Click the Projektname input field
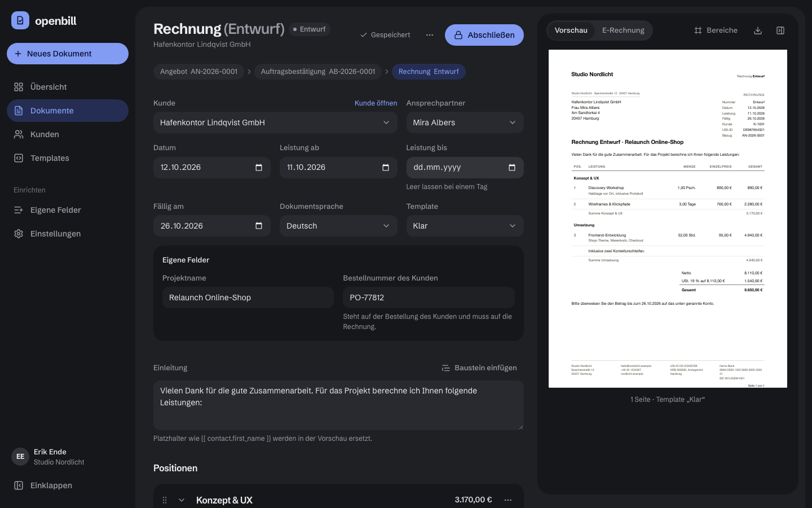This screenshot has height=508, width=812. click(x=248, y=297)
